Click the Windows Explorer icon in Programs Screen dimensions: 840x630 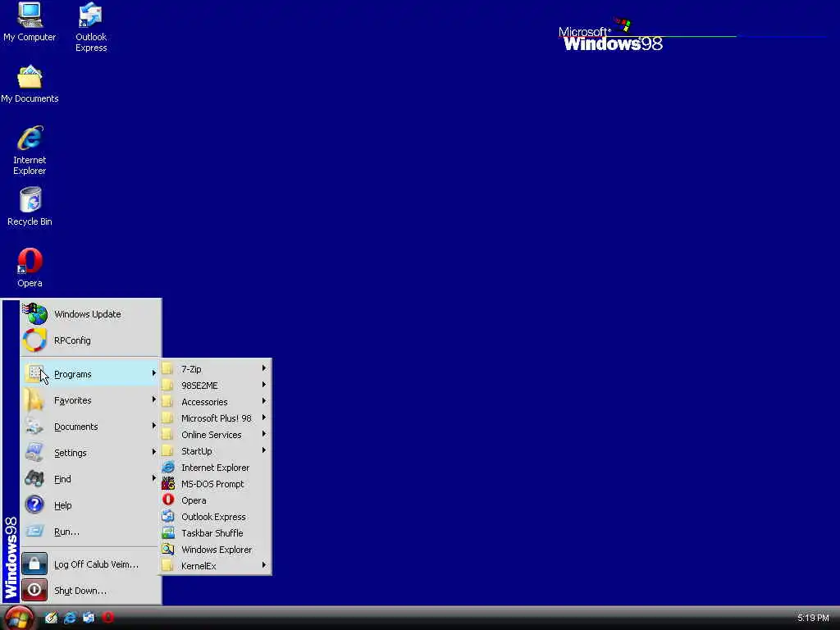point(168,549)
